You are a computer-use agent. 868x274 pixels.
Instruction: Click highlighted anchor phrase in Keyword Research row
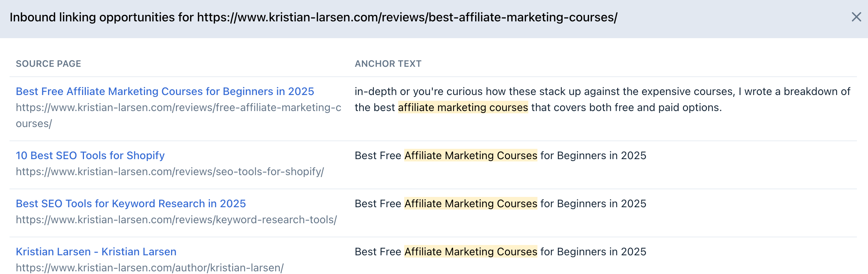pos(471,204)
